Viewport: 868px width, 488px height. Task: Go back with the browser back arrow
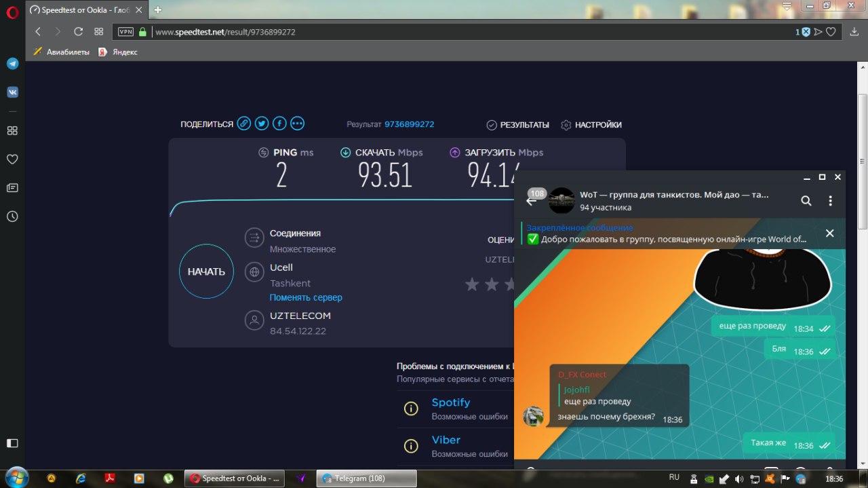point(38,31)
